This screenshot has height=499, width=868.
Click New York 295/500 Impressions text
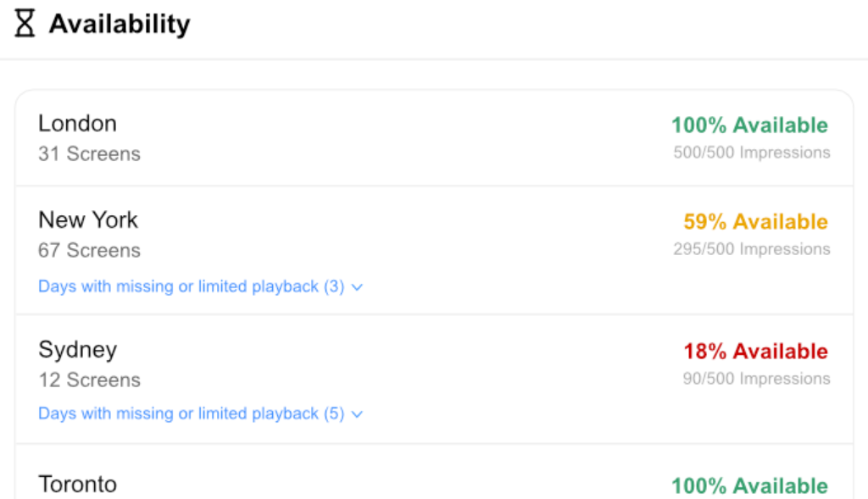coord(752,249)
